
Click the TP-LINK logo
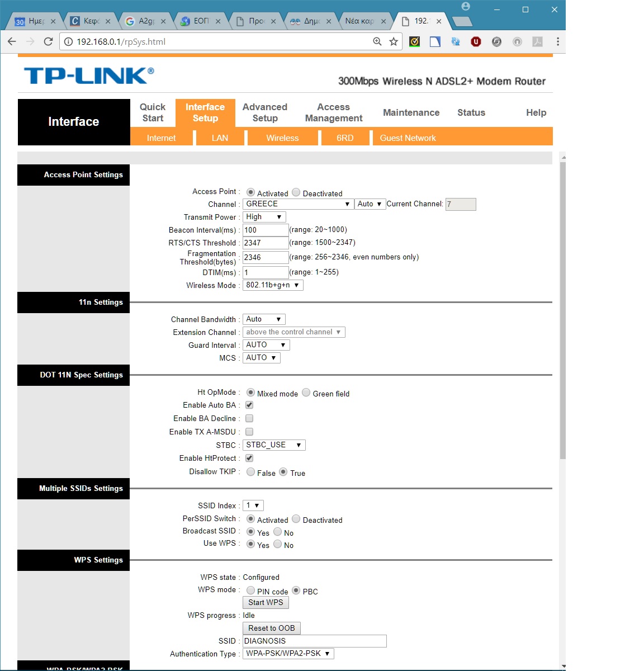pos(88,75)
